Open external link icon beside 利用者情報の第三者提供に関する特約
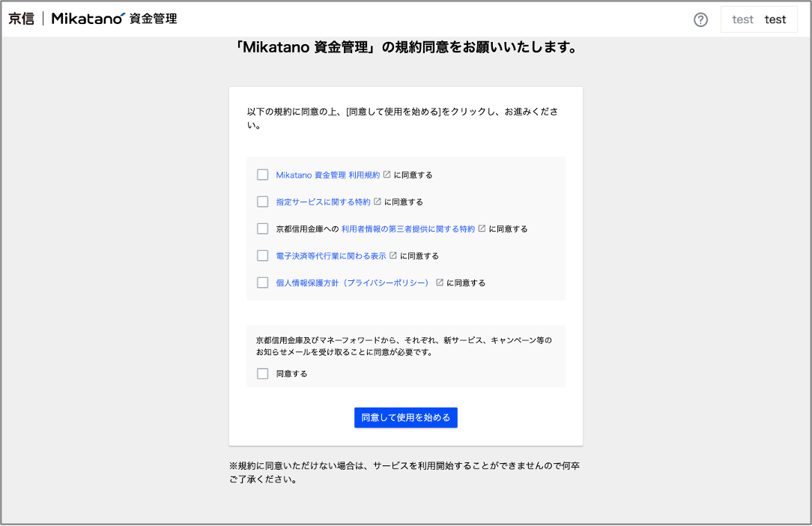 (482, 229)
